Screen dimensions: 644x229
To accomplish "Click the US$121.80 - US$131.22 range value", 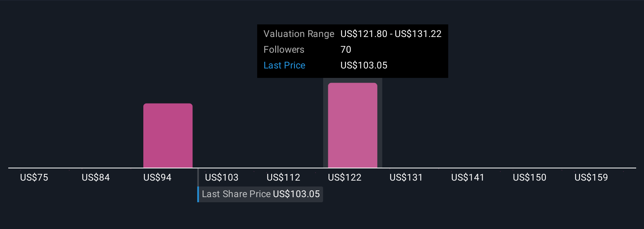I will 391,34.
